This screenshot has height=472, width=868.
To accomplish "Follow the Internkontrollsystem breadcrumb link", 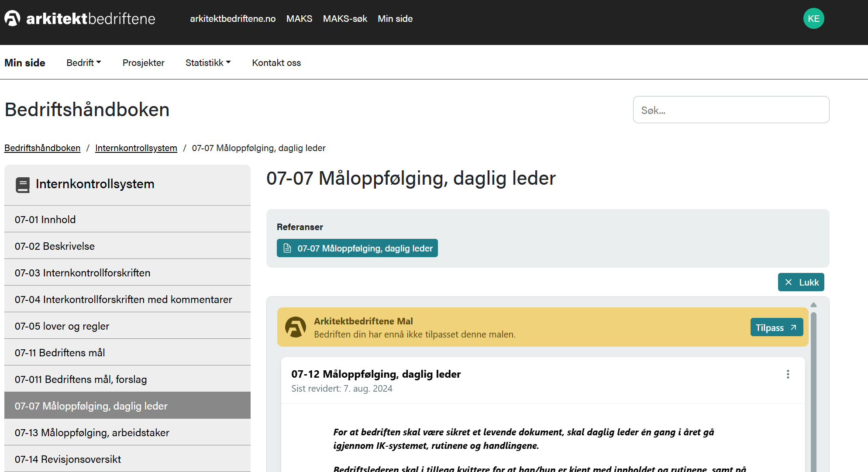I will click(x=136, y=148).
